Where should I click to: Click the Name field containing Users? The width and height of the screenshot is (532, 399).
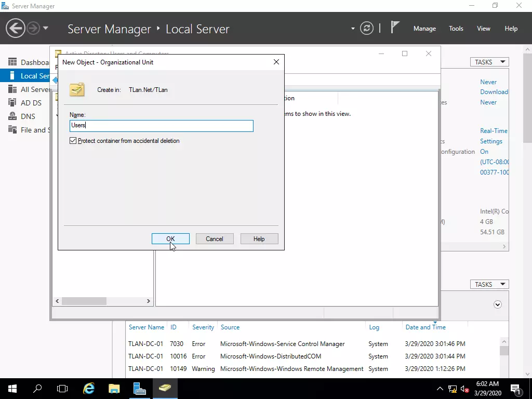[x=162, y=126]
